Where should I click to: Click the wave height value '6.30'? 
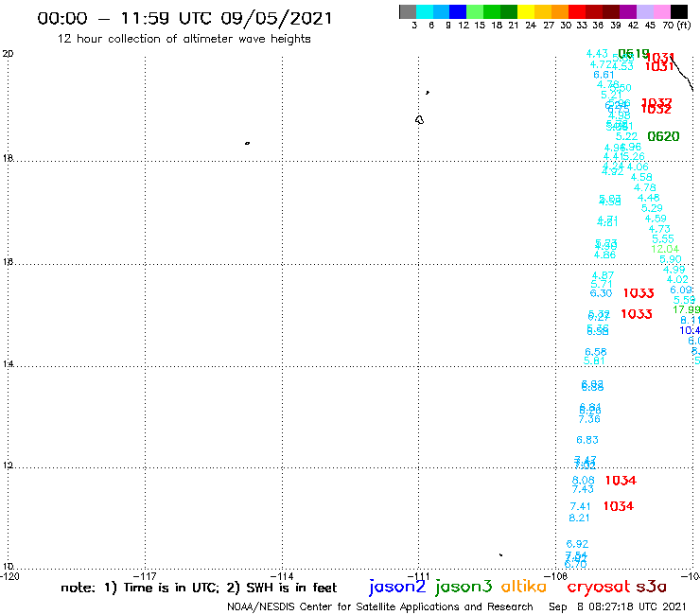[x=601, y=293]
